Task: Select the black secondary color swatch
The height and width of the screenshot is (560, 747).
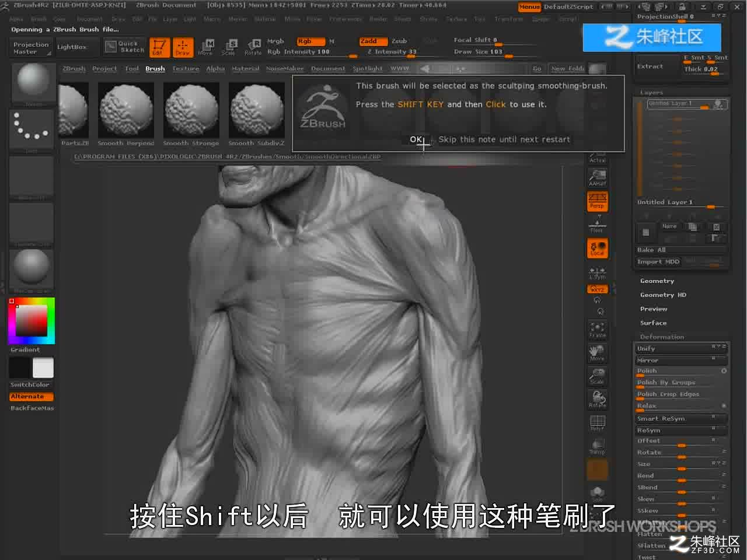Action: point(19,368)
